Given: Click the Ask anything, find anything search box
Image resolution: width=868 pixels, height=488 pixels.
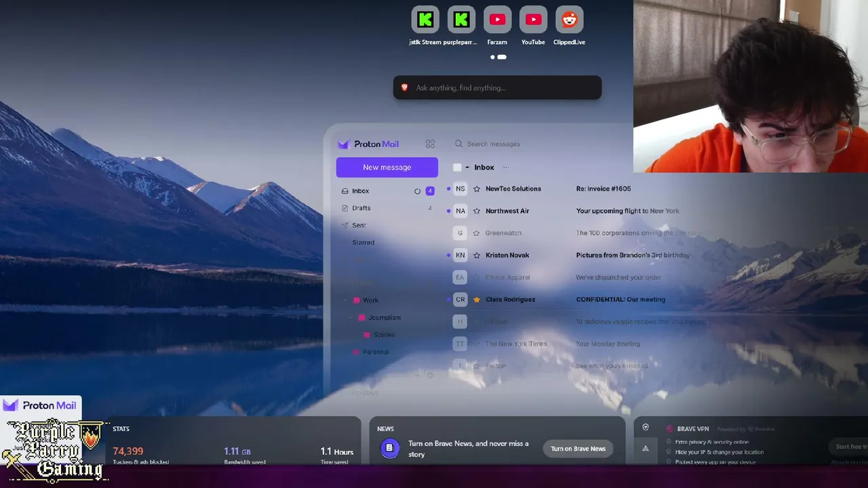Looking at the screenshot, I should pos(497,87).
